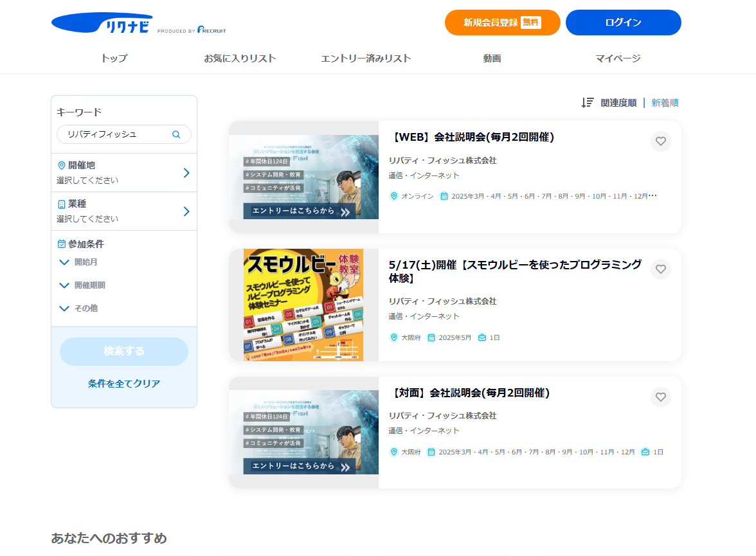Open the 【対面】会社説明会(毎月2回開催) title

469,393
